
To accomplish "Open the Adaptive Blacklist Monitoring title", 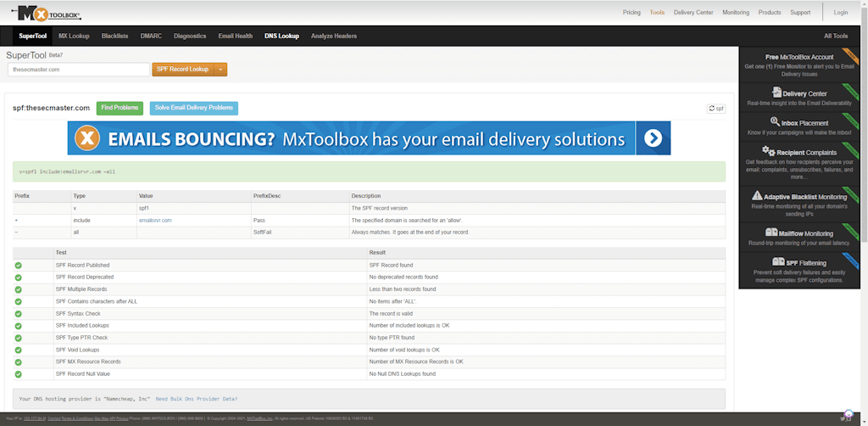I will [805, 197].
